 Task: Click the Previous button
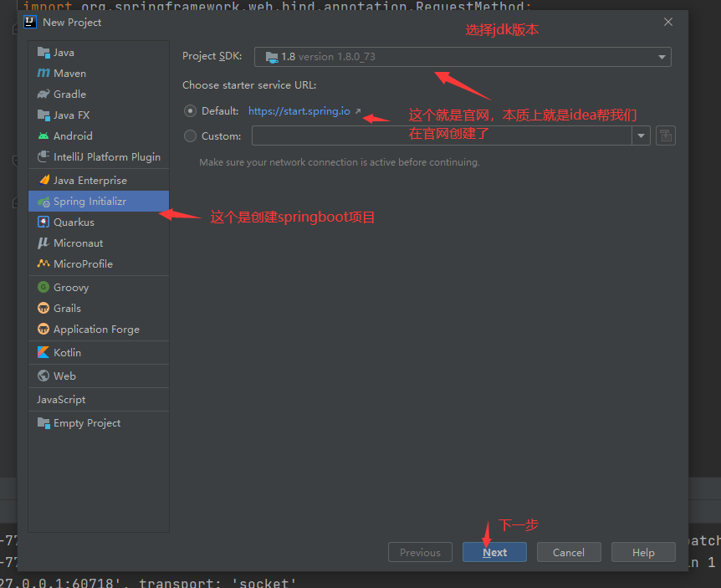pyautogui.click(x=420, y=552)
